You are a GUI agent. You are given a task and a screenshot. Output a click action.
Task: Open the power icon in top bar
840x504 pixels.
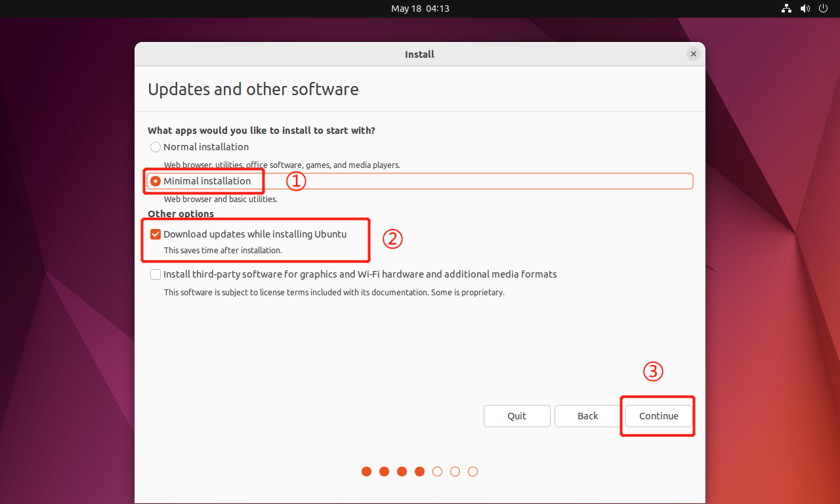point(824,9)
